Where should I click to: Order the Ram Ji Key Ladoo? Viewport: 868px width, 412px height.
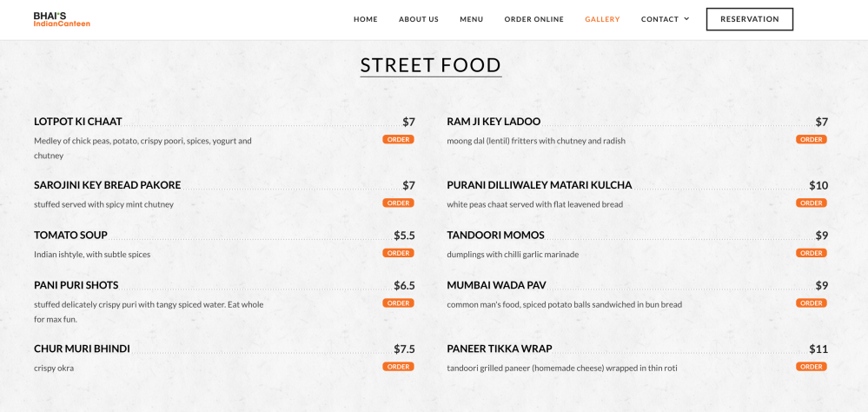click(812, 139)
